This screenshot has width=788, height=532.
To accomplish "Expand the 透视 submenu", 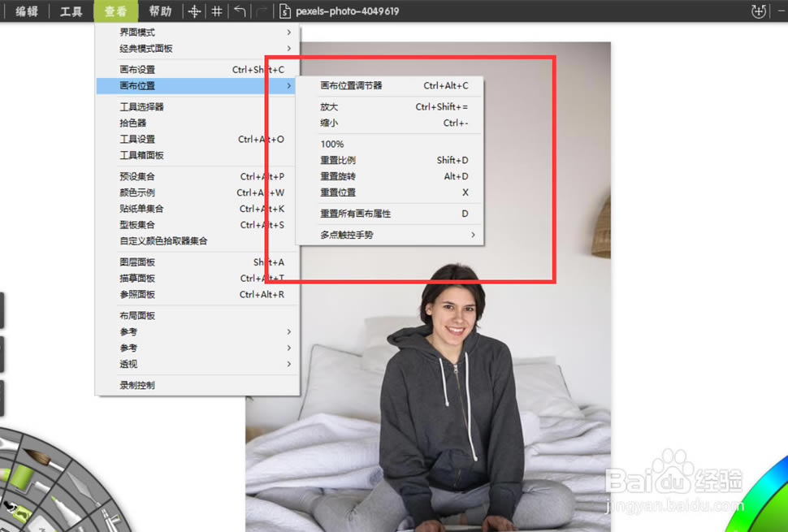I will tap(197, 364).
